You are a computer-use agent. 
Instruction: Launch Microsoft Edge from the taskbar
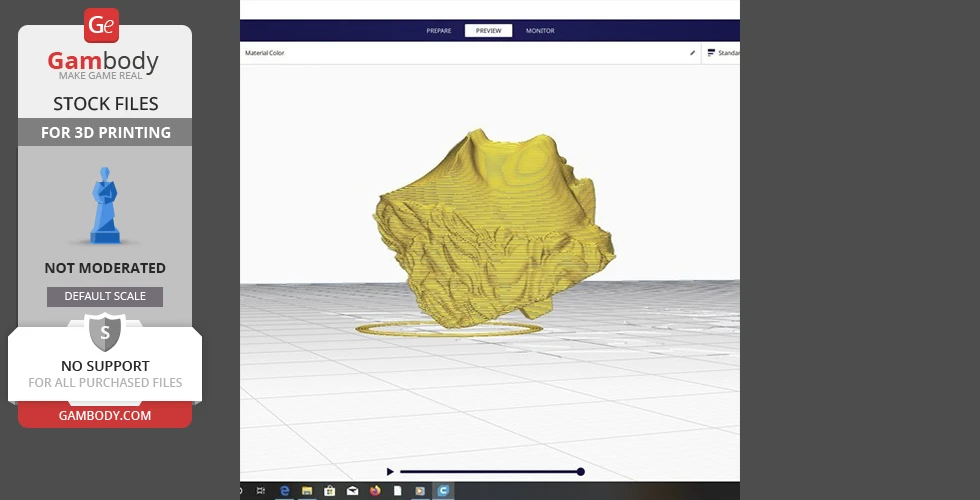(x=284, y=491)
